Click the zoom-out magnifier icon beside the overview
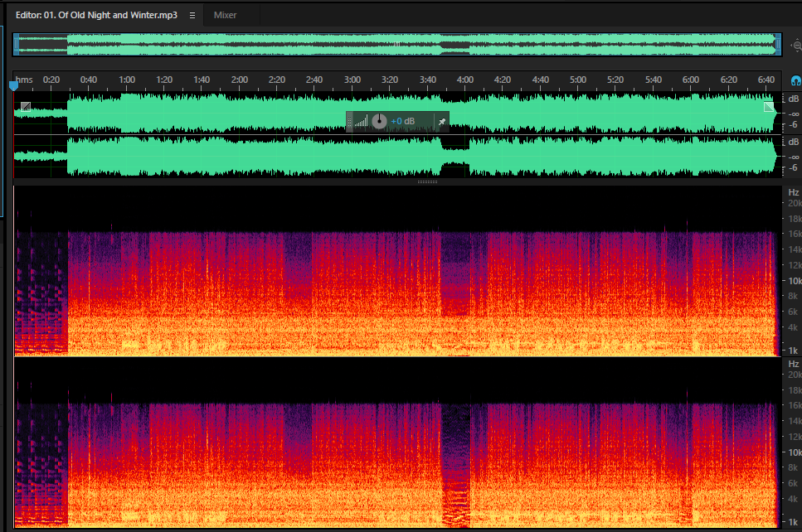This screenshot has height=532, width=802. [x=796, y=45]
